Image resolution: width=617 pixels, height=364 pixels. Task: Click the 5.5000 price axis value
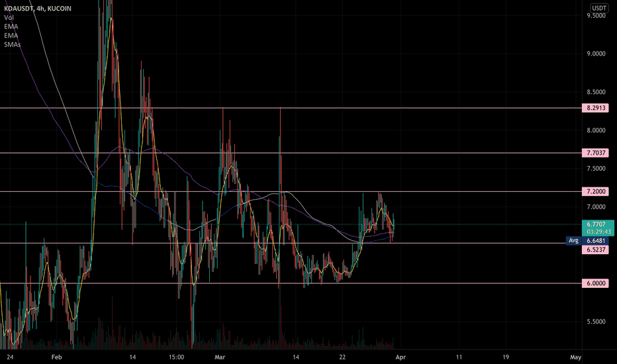596,322
